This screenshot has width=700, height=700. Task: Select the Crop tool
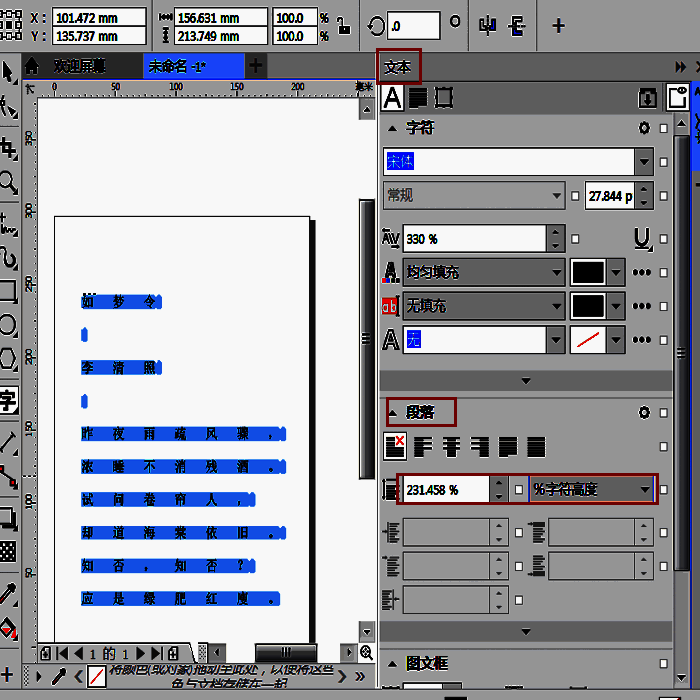click(x=9, y=148)
